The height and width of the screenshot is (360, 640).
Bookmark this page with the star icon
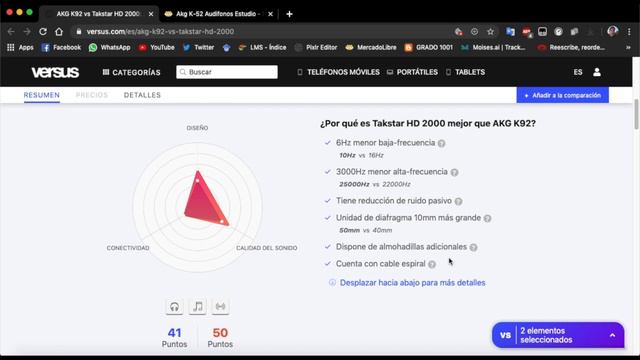[490, 31]
